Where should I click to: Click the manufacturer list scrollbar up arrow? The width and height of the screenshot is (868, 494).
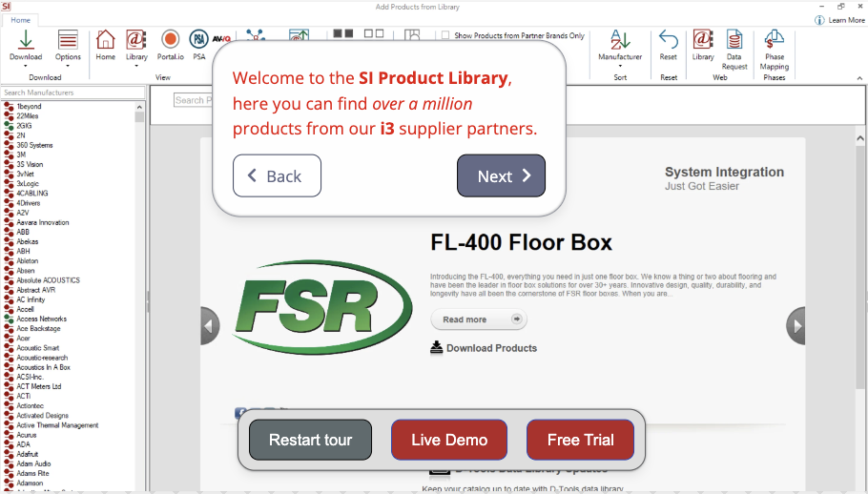tap(139, 107)
